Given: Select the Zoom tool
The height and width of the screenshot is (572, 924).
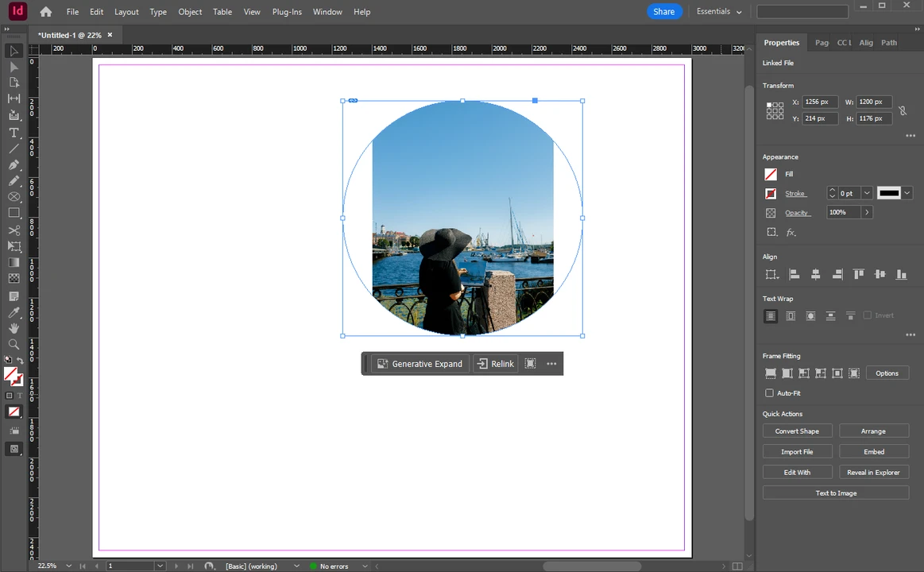Looking at the screenshot, I should (14, 344).
